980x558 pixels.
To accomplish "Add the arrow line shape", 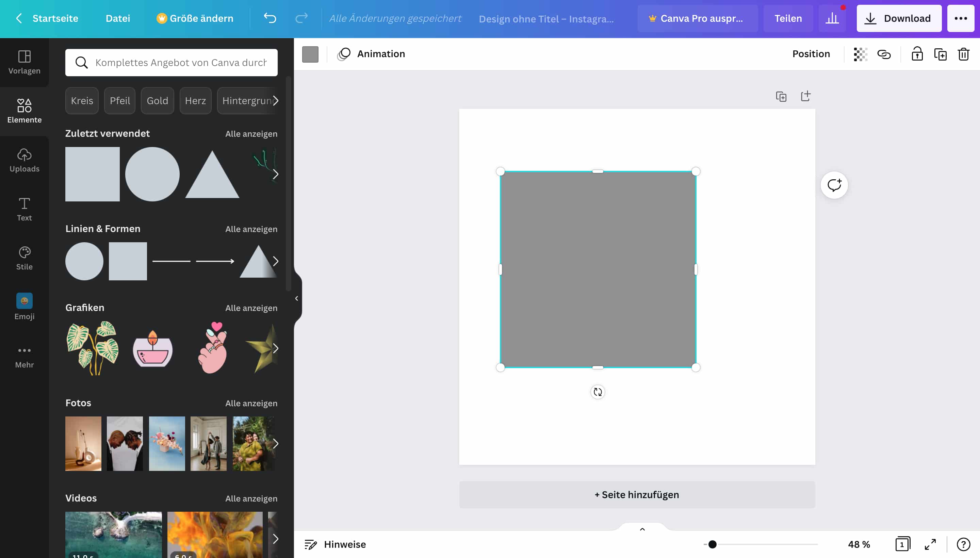I will pos(215,261).
